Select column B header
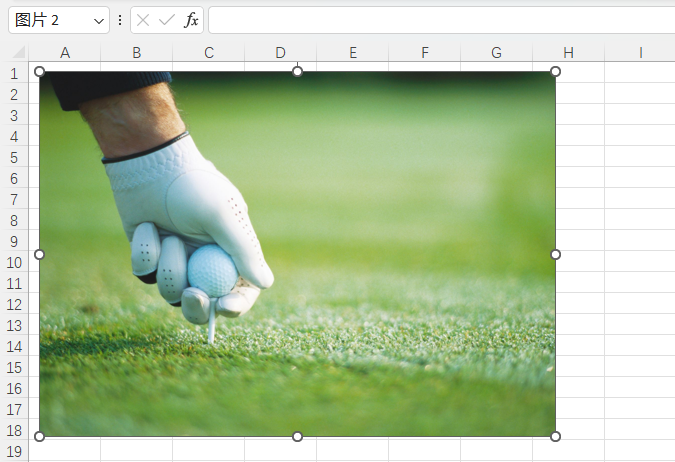The image size is (675, 462). click(x=136, y=53)
